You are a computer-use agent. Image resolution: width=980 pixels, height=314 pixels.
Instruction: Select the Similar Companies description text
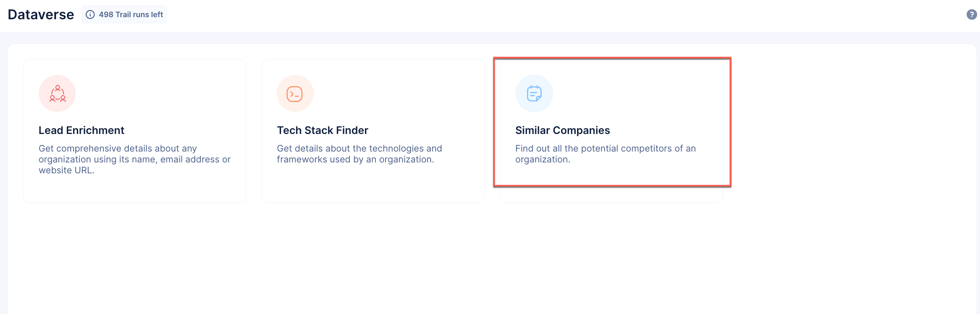pyautogui.click(x=605, y=154)
